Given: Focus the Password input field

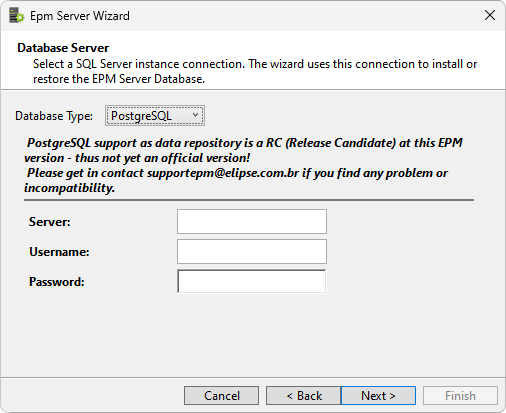Looking at the screenshot, I should pyautogui.click(x=252, y=282).
